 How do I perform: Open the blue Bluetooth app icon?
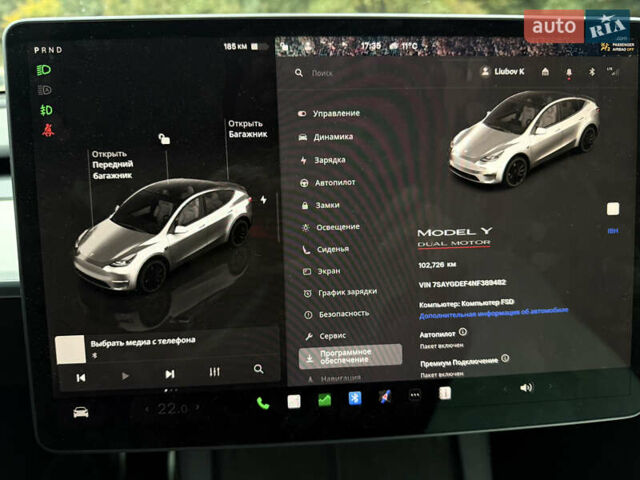pyautogui.click(x=355, y=398)
